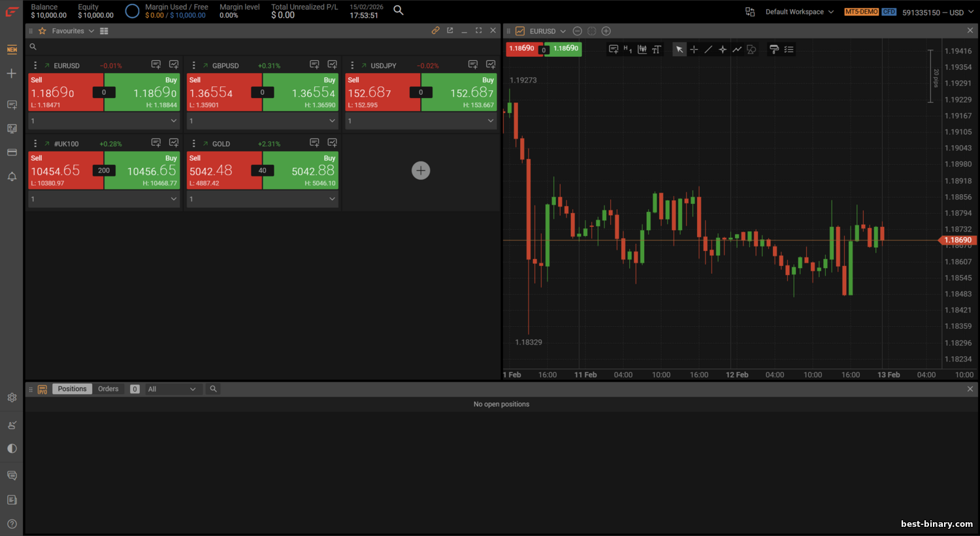Open alerts bell in left sidebar

click(12, 176)
